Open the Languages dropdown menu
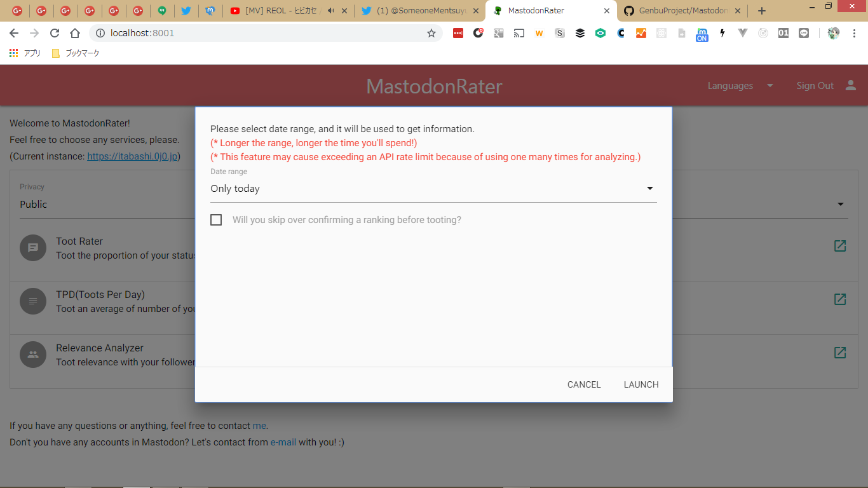 coord(740,86)
